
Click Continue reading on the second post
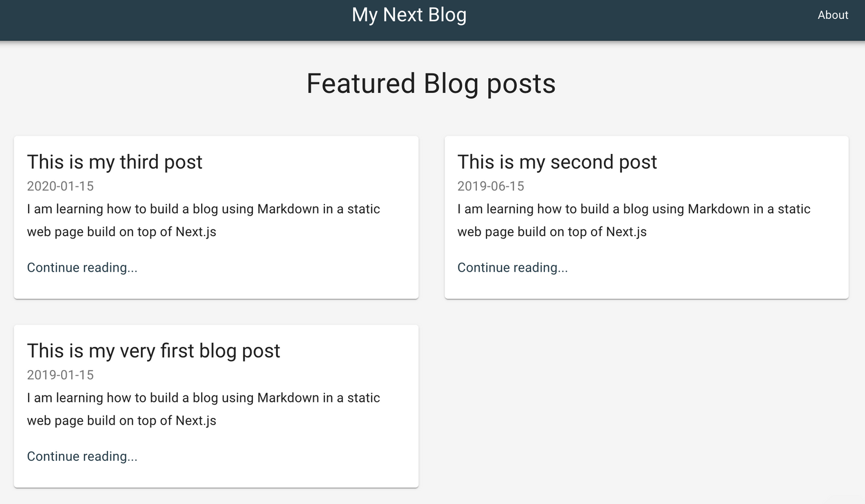pyautogui.click(x=513, y=267)
